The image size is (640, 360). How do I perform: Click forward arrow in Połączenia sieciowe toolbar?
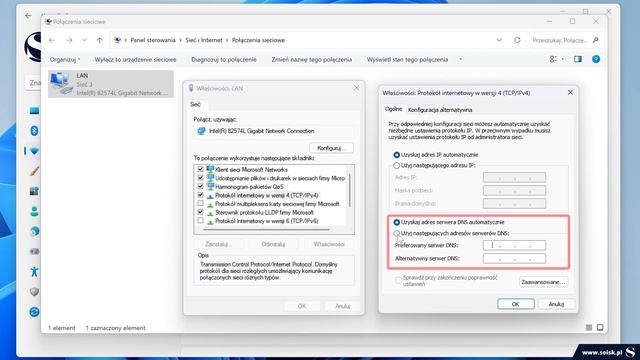[69, 40]
